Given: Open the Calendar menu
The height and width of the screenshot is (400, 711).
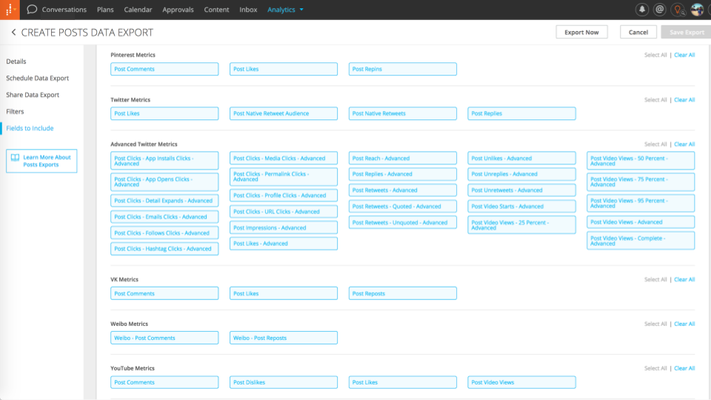Looking at the screenshot, I should click(x=138, y=10).
